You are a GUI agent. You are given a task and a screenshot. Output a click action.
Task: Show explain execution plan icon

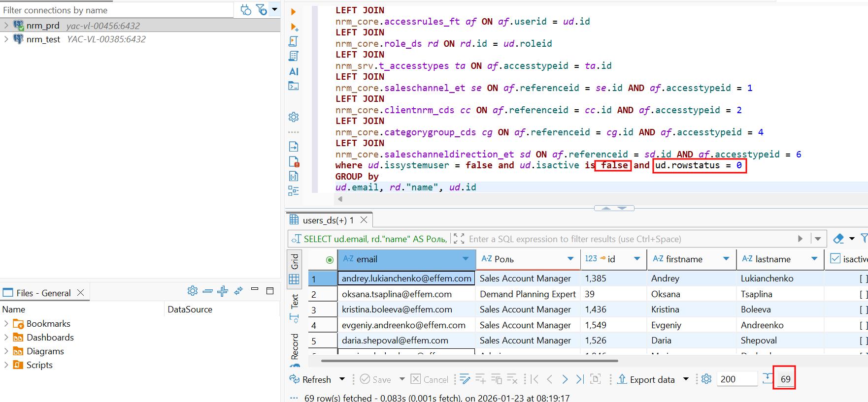[x=294, y=56]
